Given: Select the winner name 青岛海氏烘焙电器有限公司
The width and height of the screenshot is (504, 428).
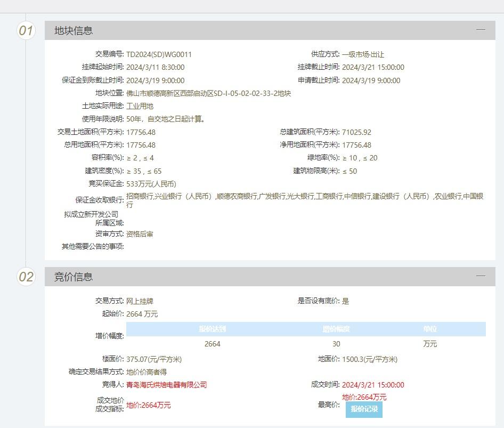Looking at the screenshot, I should pyautogui.click(x=166, y=385).
